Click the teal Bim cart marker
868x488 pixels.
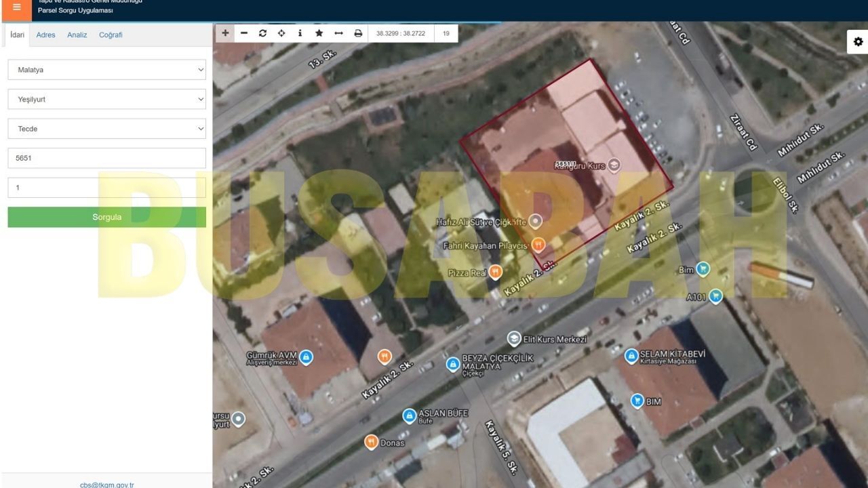click(703, 269)
